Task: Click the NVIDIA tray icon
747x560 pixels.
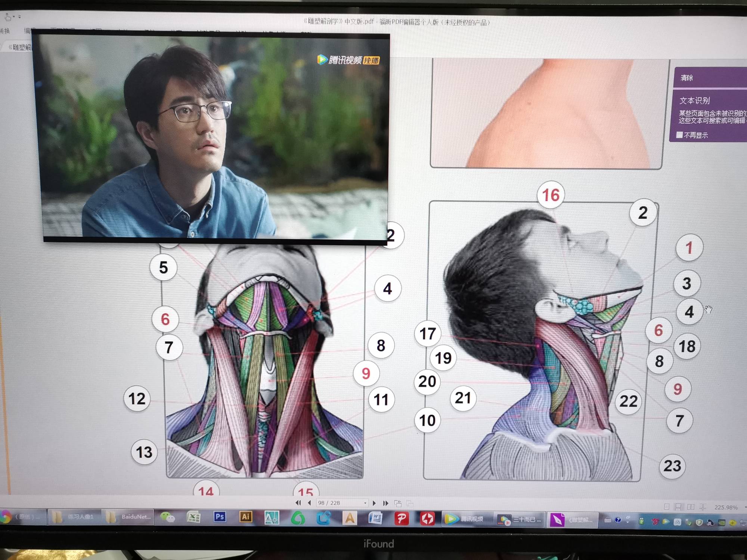Action: point(722,522)
